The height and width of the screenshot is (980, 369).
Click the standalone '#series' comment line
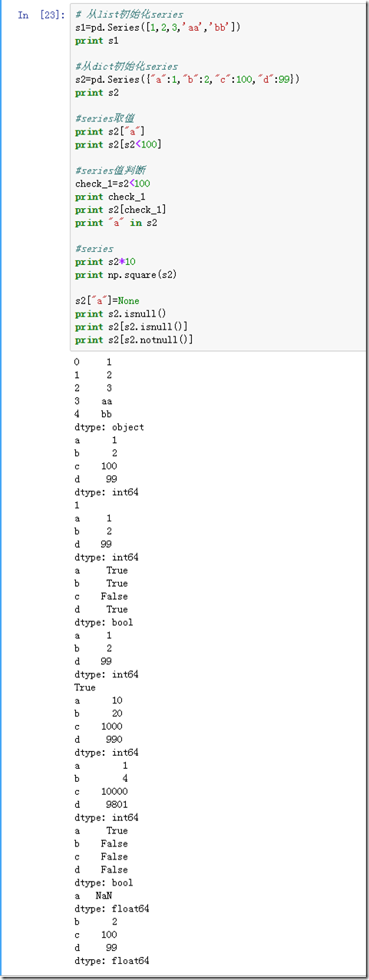pos(94,250)
